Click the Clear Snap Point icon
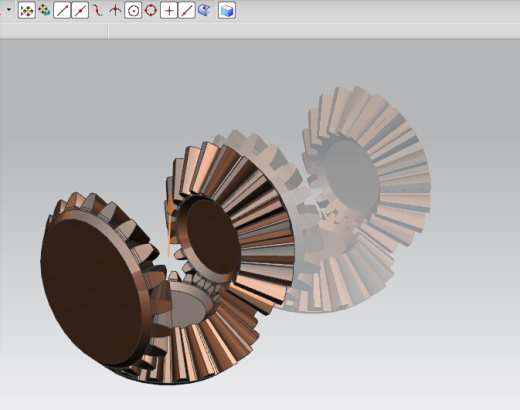Viewport: 520px width, 410px height. coord(44,10)
